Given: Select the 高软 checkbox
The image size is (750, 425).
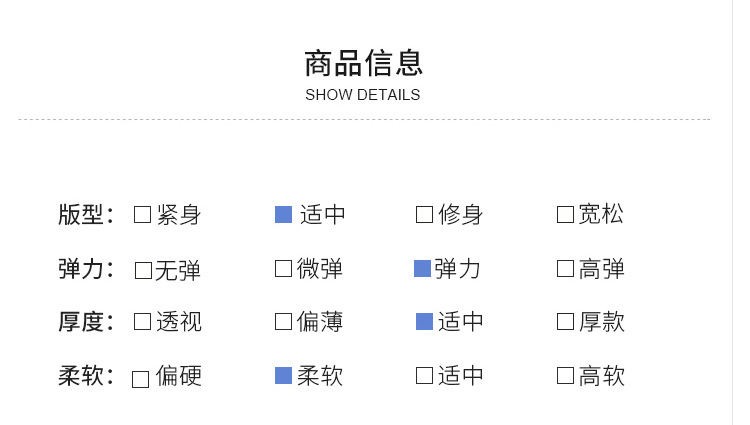Looking at the screenshot, I should (x=565, y=375).
